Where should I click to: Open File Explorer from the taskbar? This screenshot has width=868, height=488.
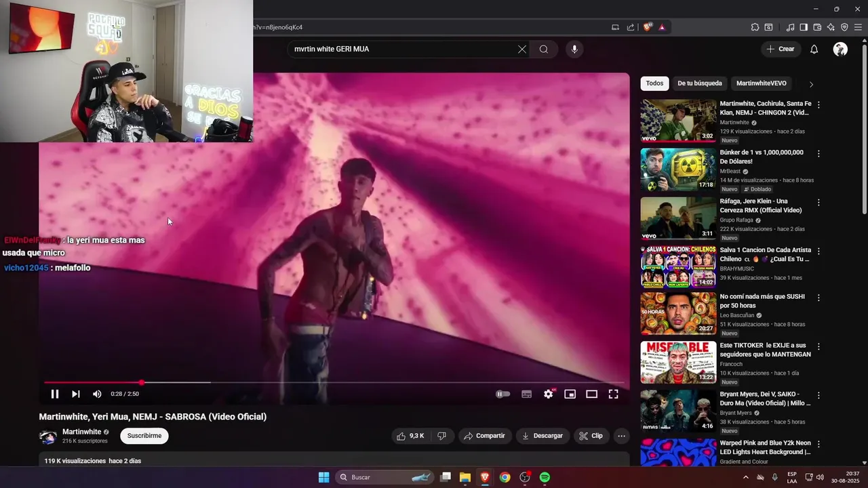[465, 477]
